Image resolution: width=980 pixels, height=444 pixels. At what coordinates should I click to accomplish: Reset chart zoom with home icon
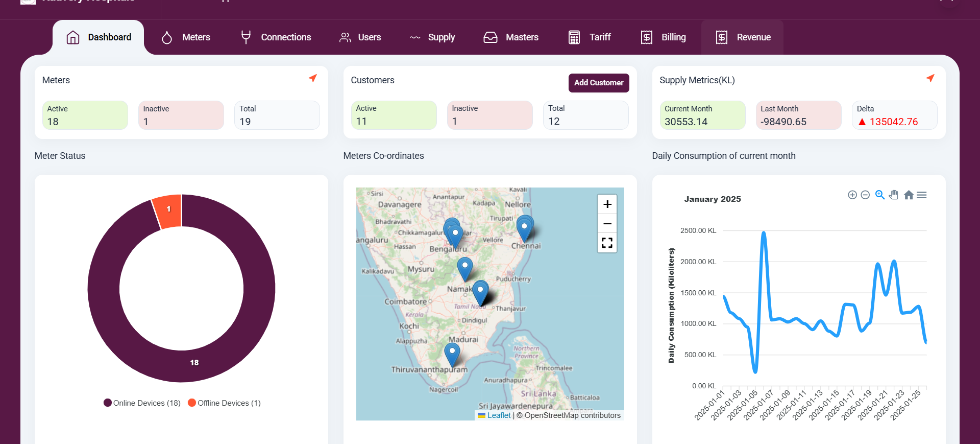909,195
